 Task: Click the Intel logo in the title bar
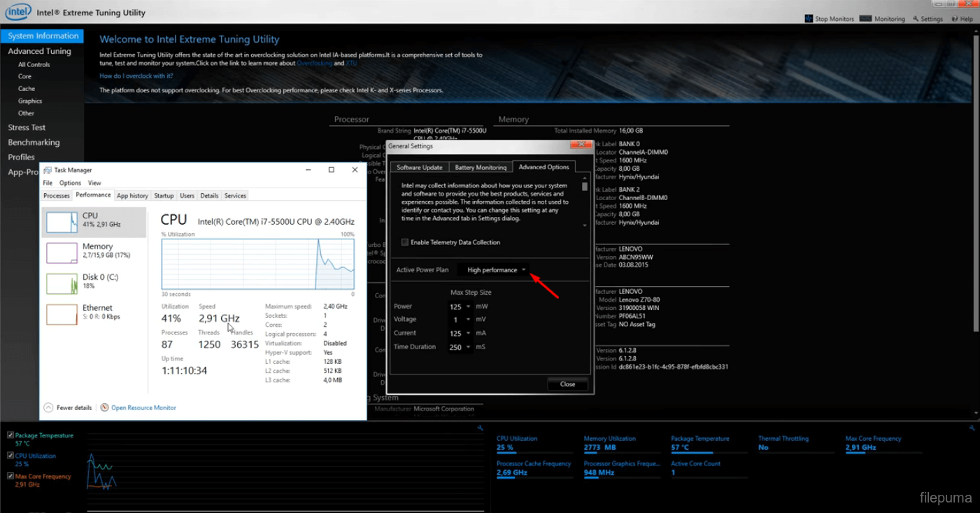(18, 12)
